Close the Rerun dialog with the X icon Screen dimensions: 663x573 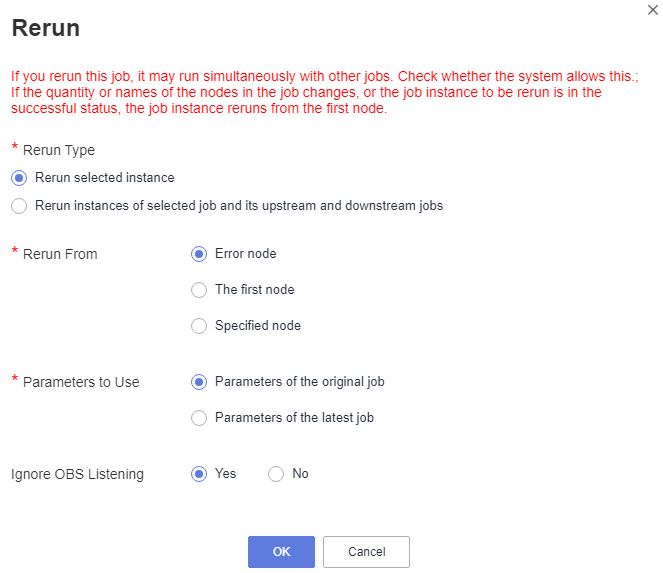coord(652,10)
